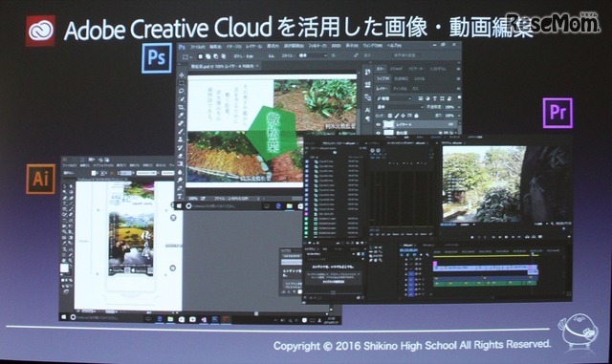Open the イメージ(I) menu in Photoshop
612x364 pixels.
[234, 47]
